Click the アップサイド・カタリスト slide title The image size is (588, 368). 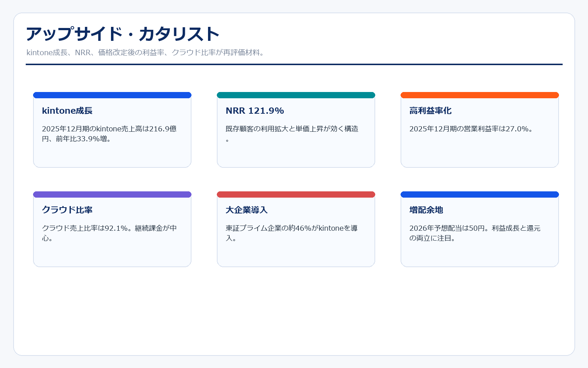[x=122, y=34]
